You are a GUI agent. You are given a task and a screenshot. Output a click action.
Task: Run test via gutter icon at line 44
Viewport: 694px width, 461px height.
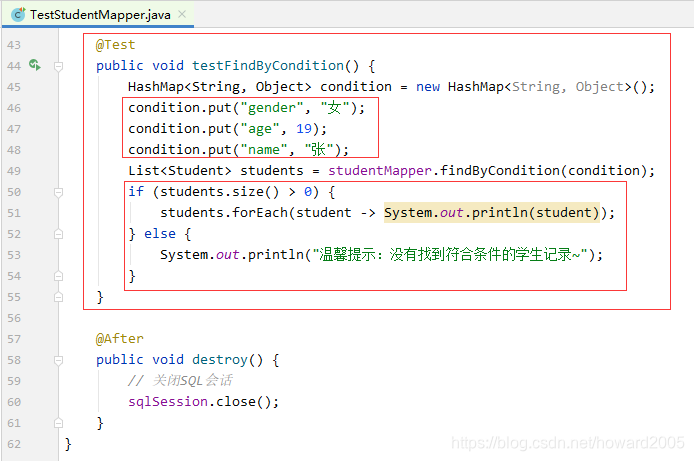click(35, 65)
